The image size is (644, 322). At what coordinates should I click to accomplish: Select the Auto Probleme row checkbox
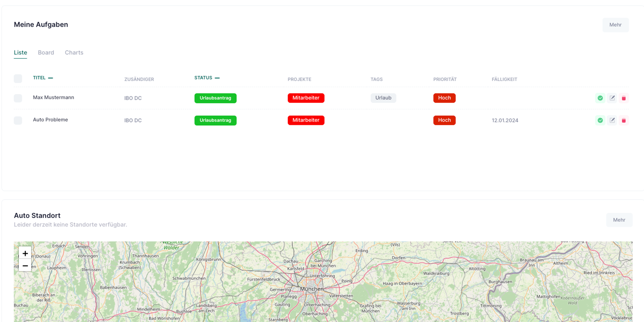pyautogui.click(x=18, y=121)
